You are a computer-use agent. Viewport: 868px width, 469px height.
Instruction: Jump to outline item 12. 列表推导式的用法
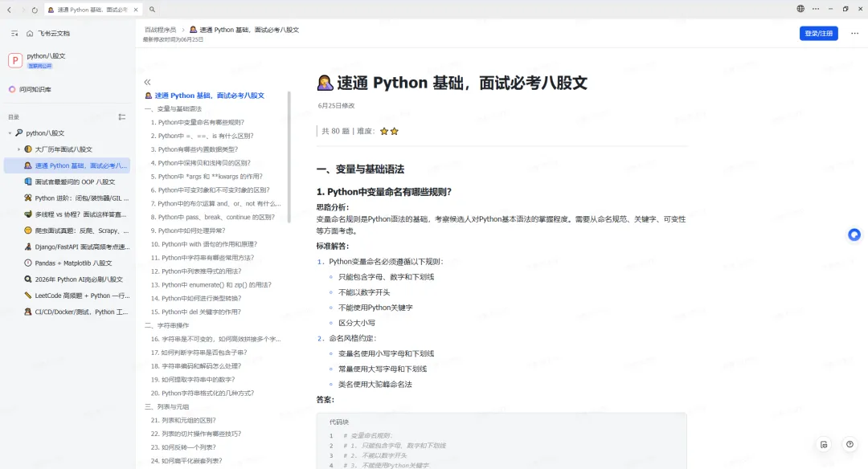point(196,271)
